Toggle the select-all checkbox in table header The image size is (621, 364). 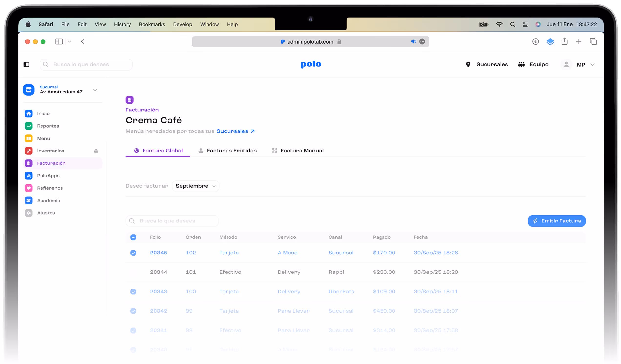coord(133,237)
